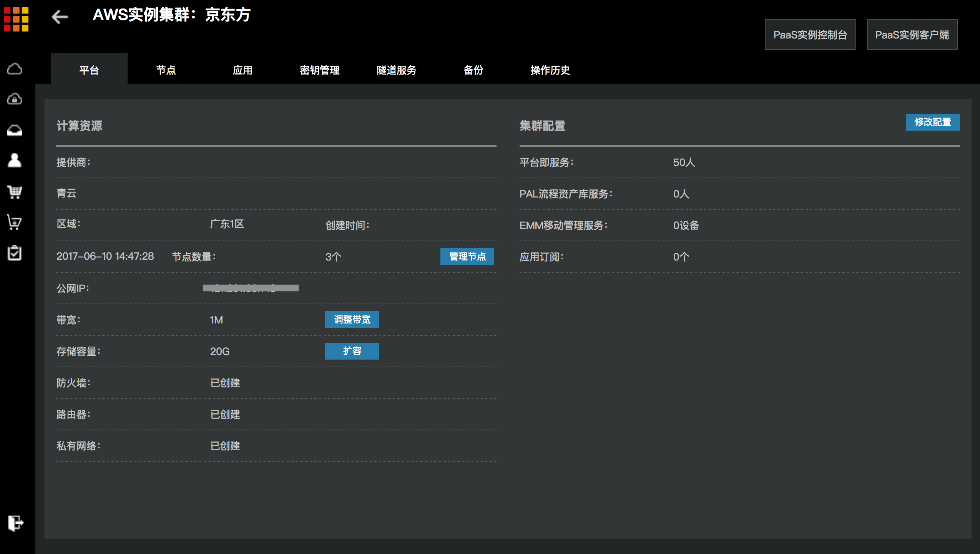This screenshot has width=980, height=554.
Task: Open the cart with lock sidebar icon
Action: pyautogui.click(x=15, y=222)
